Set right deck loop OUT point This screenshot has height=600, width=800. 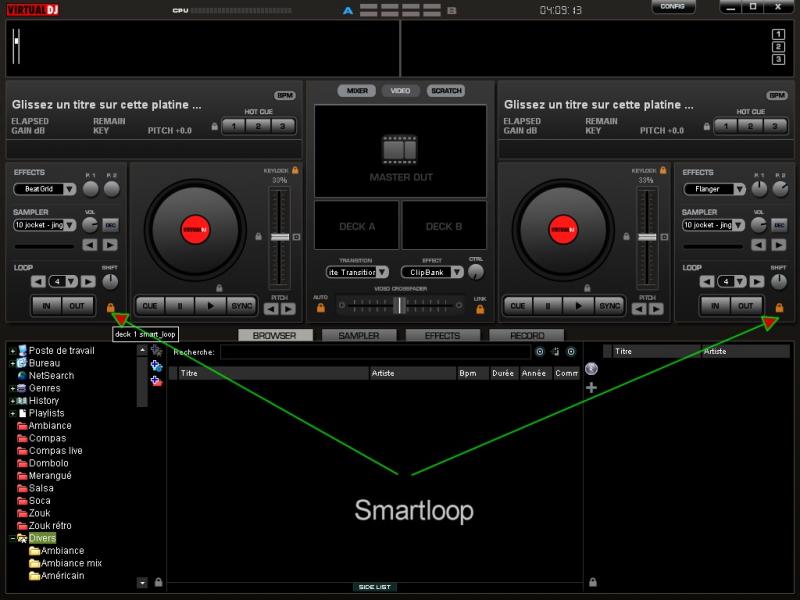tap(745, 306)
